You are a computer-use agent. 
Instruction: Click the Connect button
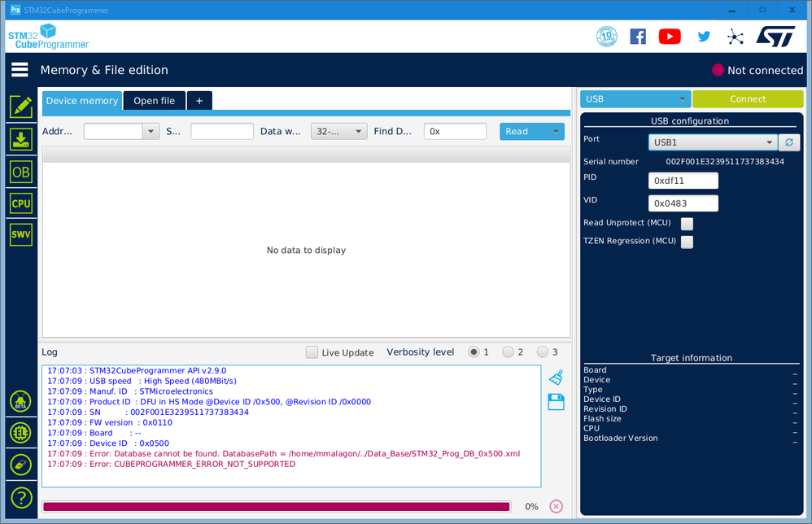click(748, 99)
